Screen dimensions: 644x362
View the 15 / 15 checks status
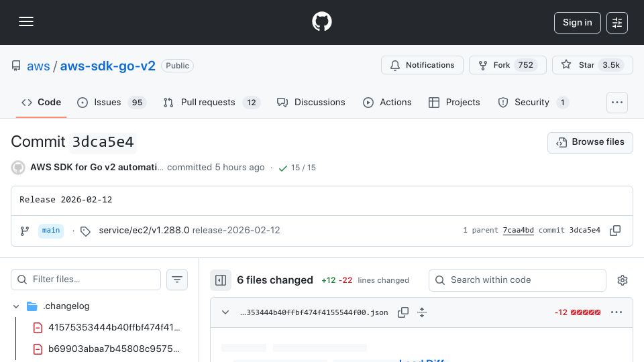(303, 168)
